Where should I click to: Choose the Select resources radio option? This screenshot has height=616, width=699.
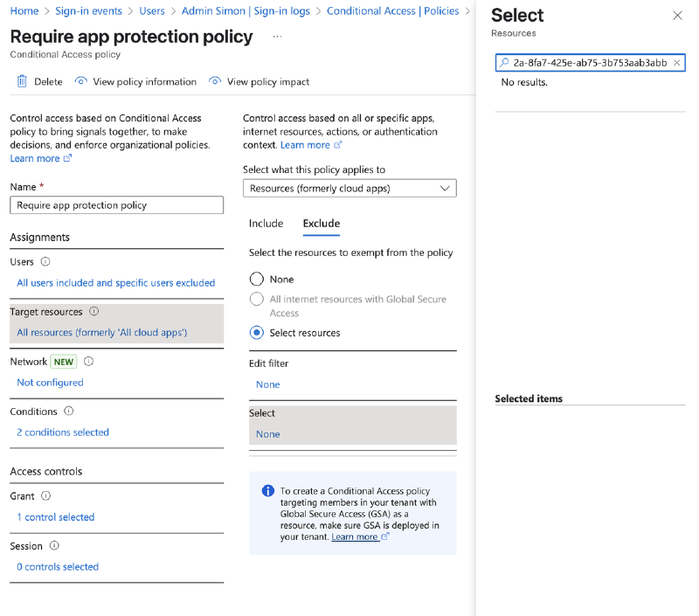257,333
